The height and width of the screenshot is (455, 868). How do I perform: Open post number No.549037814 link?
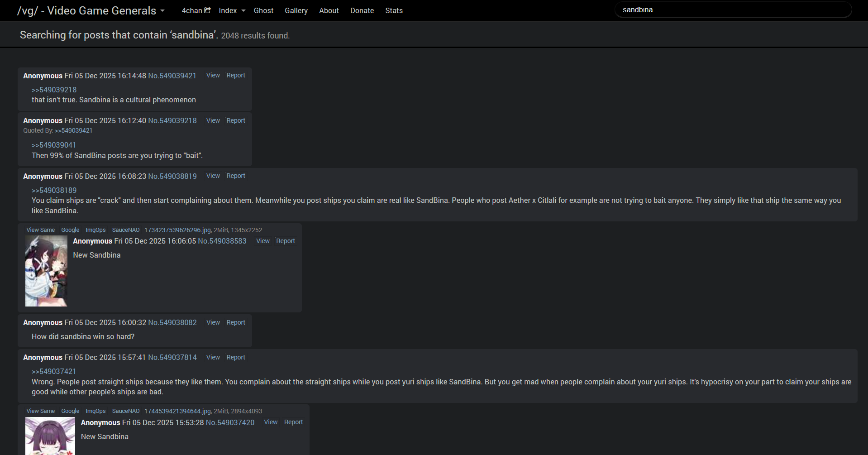point(172,357)
